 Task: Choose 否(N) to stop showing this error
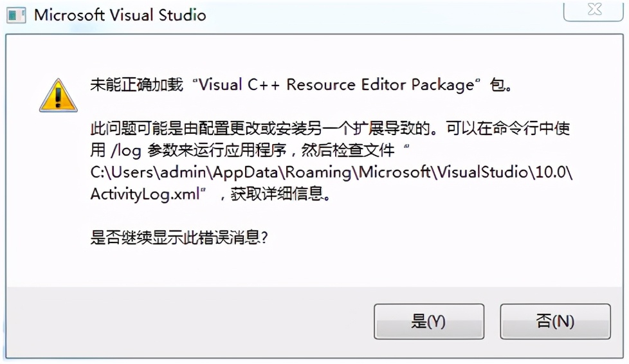point(555,322)
